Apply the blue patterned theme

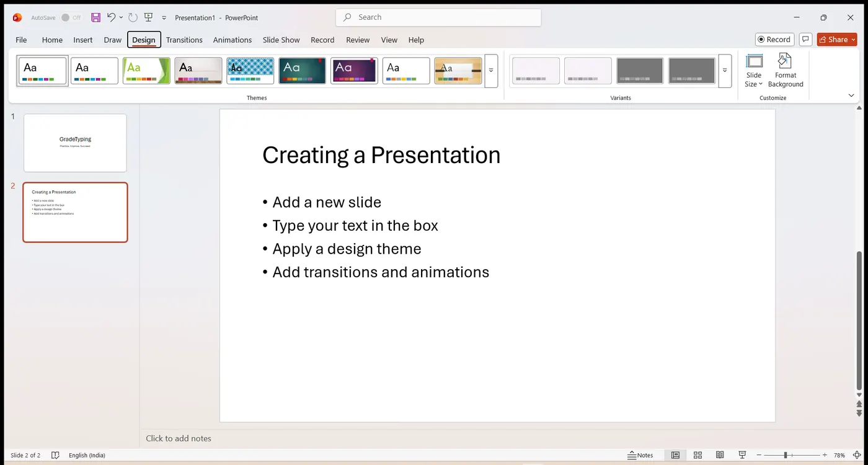coord(250,71)
